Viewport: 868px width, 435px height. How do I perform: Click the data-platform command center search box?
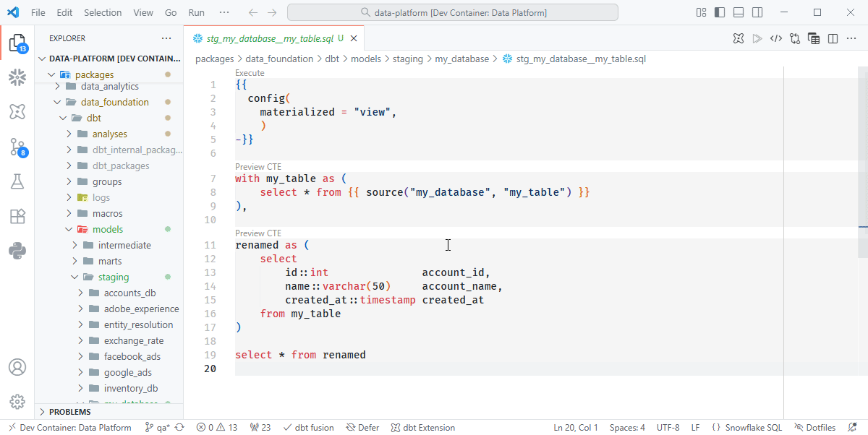click(453, 12)
